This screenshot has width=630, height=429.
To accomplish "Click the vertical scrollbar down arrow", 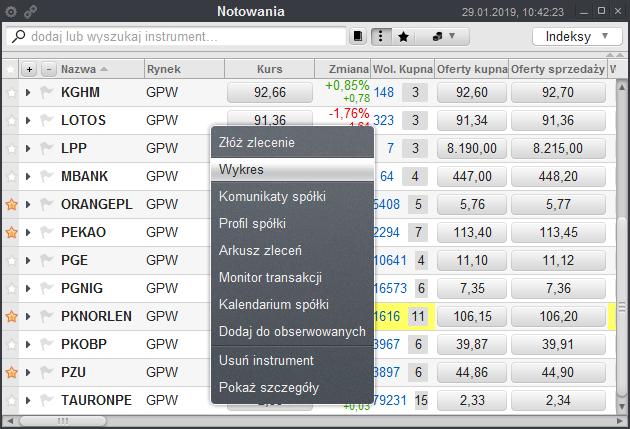I will click(x=622, y=407).
